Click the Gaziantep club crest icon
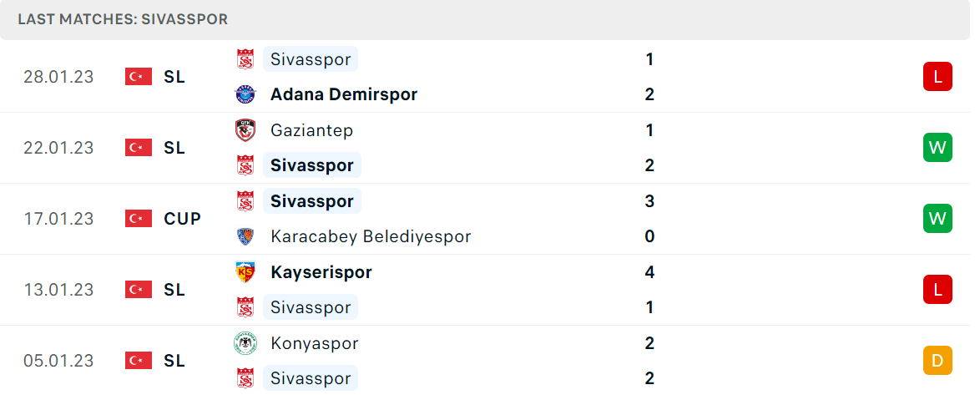The height and width of the screenshot is (395, 980). (x=245, y=130)
